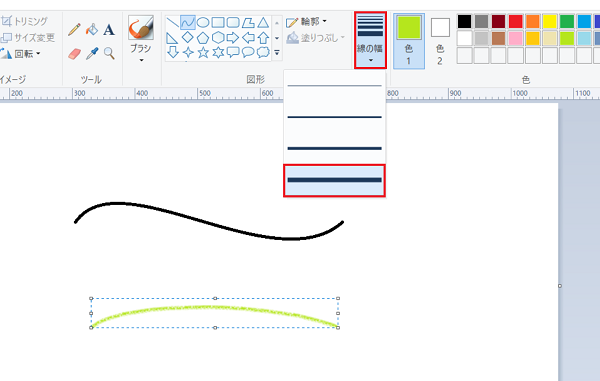Choose the Six-point star shape
The height and width of the screenshot is (381, 600).
218,52
